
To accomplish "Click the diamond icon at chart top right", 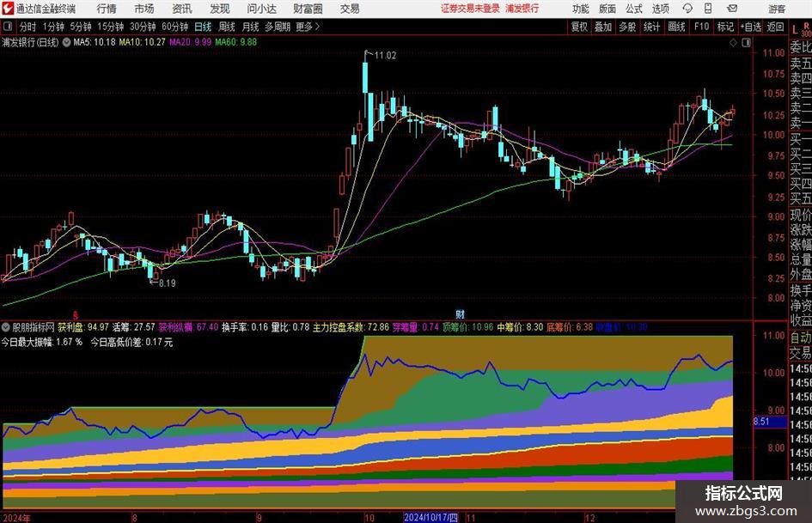I will tap(733, 43).
